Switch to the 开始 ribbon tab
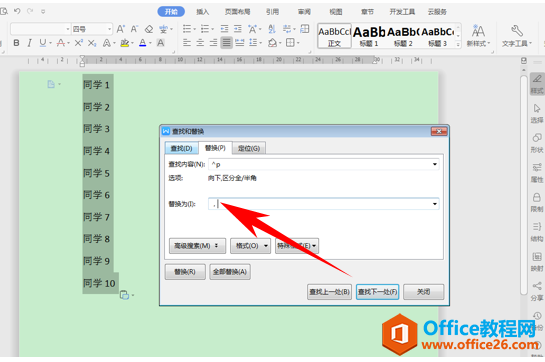 click(x=171, y=11)
